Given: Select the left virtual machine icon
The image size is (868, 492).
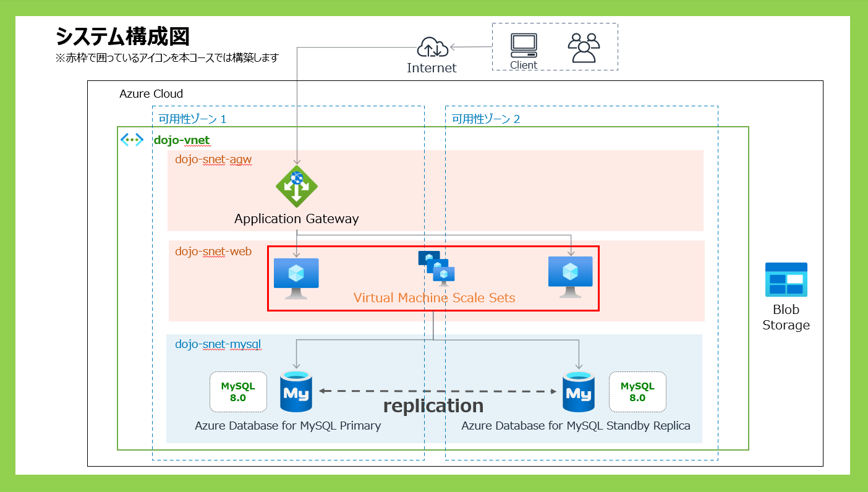Looking at the screenshot, I should tap(296, 278).
